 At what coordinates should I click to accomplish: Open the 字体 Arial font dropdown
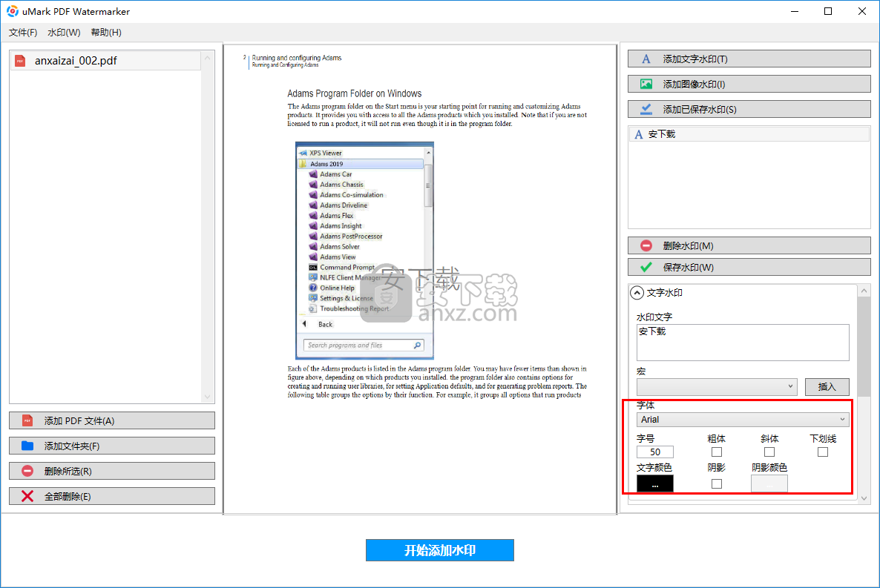(743, 420)
